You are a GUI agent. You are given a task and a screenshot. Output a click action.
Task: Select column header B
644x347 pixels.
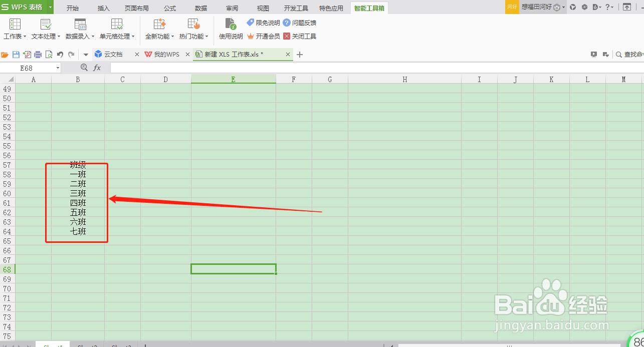[x=78, y=79]
